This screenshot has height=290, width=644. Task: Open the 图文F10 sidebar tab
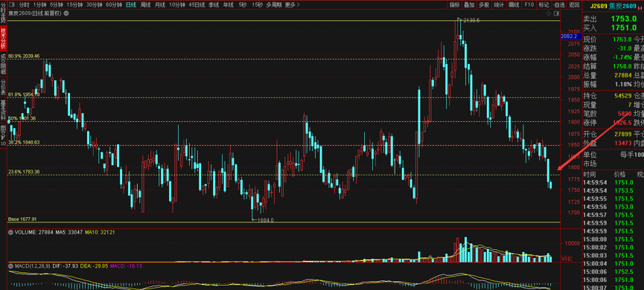[x=3, y=135]
